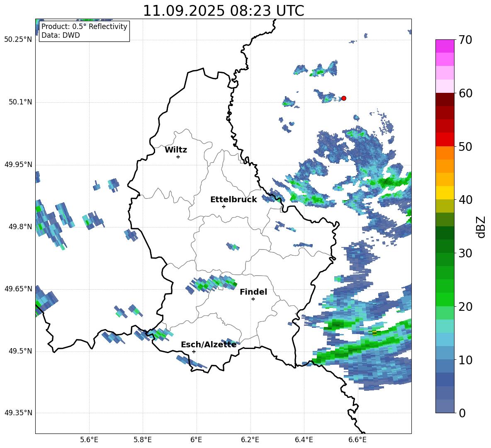Screen dimensions: 491x448
Task: Select the Esch/Alzette label
Action: (209, 344)
